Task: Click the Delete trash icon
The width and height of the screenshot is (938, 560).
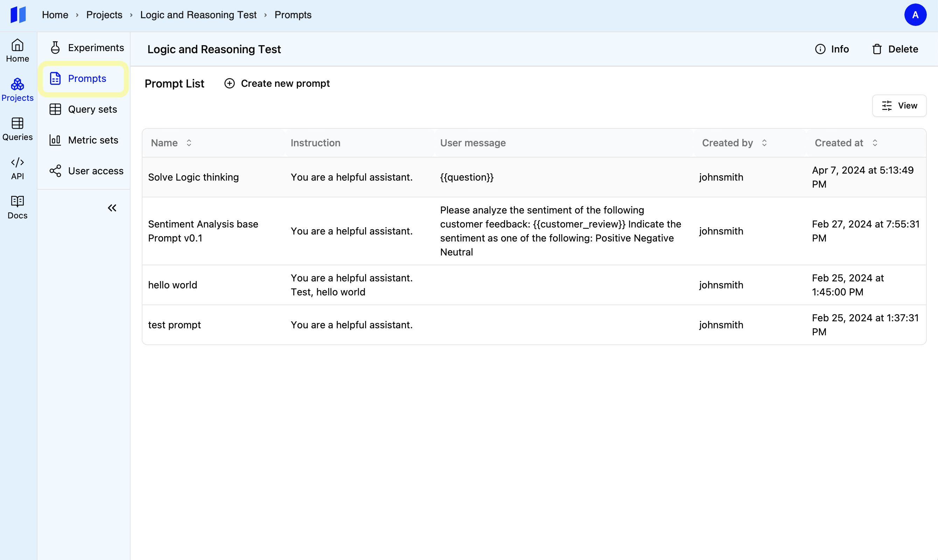Action: pos(877,49)
